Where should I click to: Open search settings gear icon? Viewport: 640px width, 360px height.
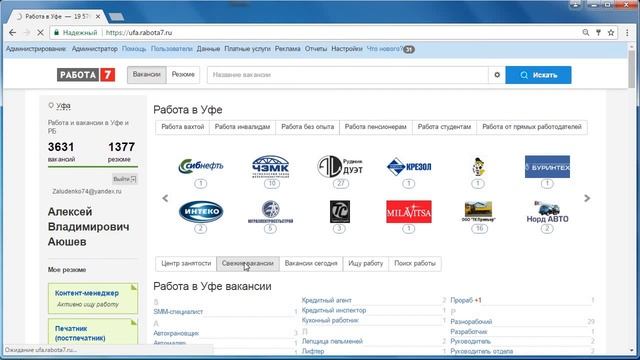coord(497,75)
